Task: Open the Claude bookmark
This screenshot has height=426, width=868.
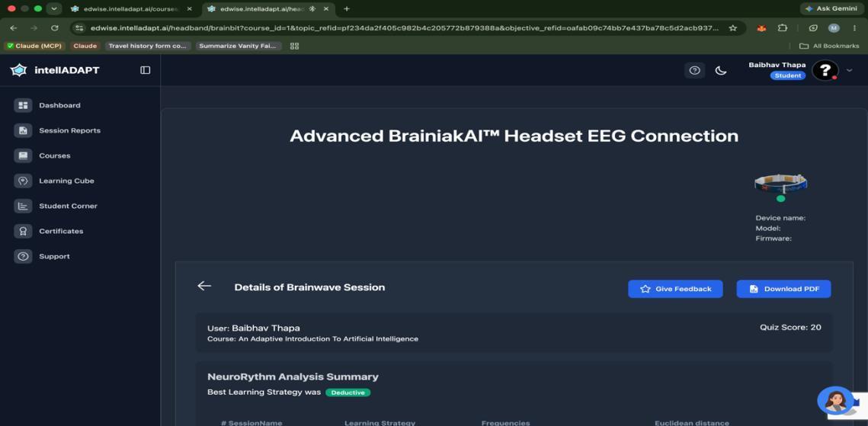Action: (85, 46)
